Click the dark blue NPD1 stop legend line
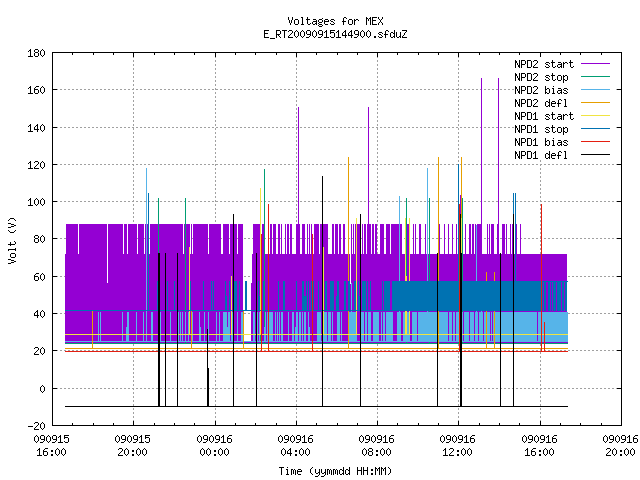 595,129
